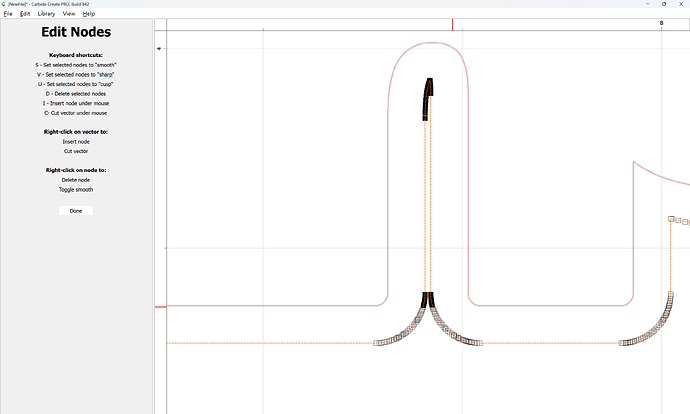Select the end node right of the junction curve
The image size is (690, 414).
(x=479, y=343)
